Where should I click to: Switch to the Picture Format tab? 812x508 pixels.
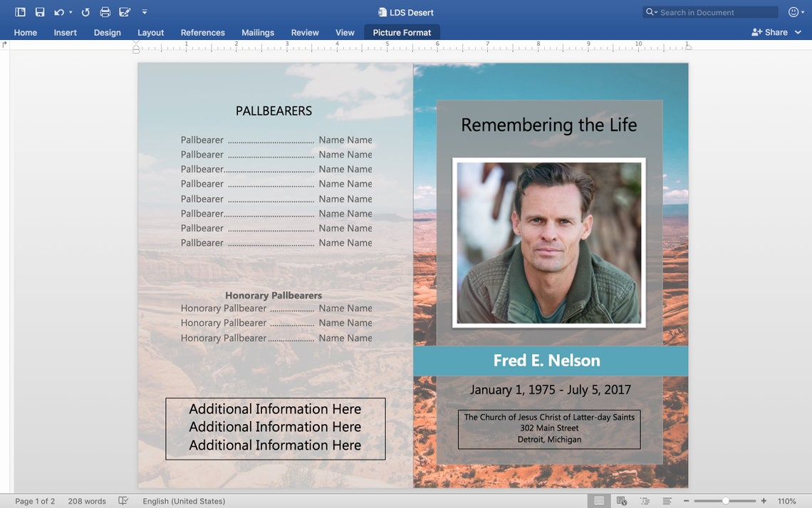coord(402,32)
